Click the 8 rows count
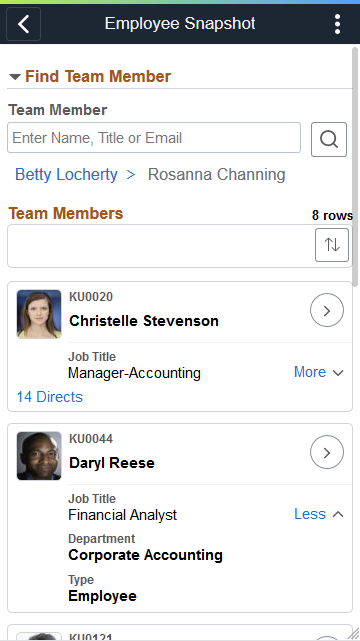The width and height of the screenshot is (360, 641). 332,215
